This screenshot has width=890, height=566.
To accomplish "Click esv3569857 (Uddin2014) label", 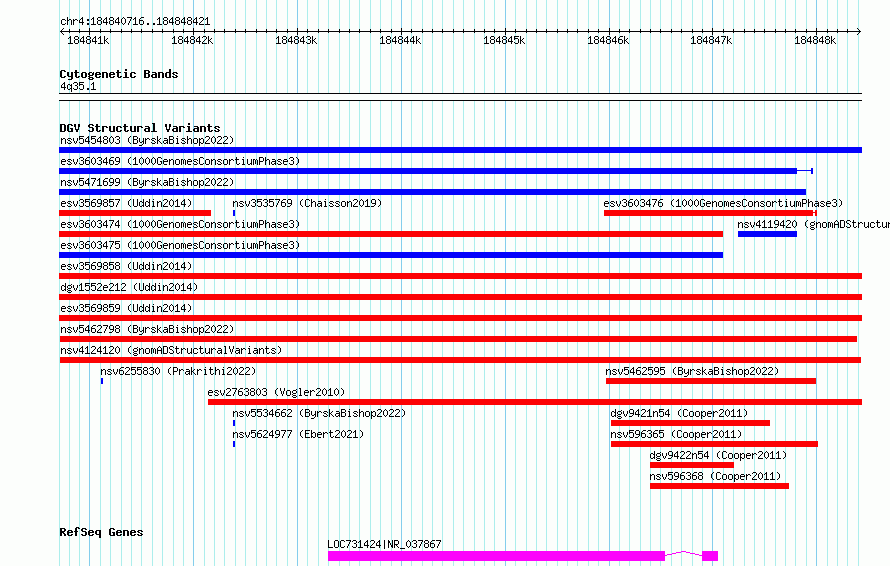I will (126, 203).
